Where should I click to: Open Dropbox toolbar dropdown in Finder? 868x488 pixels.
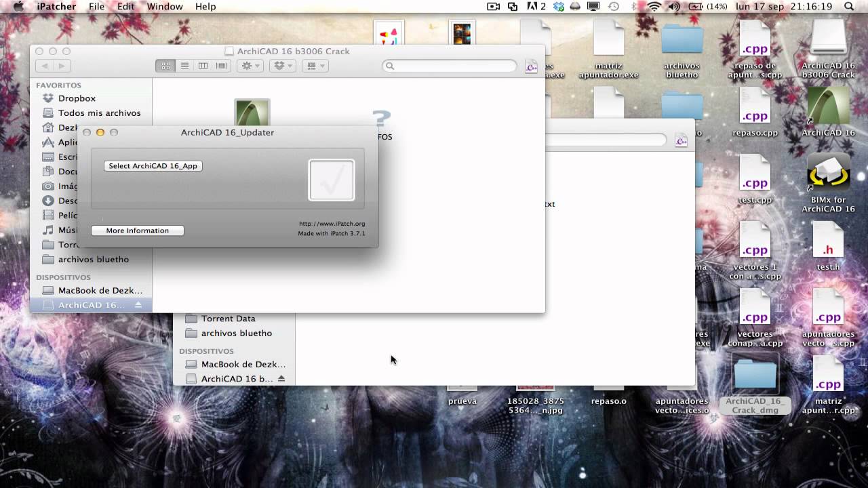[x=282, y=66]
